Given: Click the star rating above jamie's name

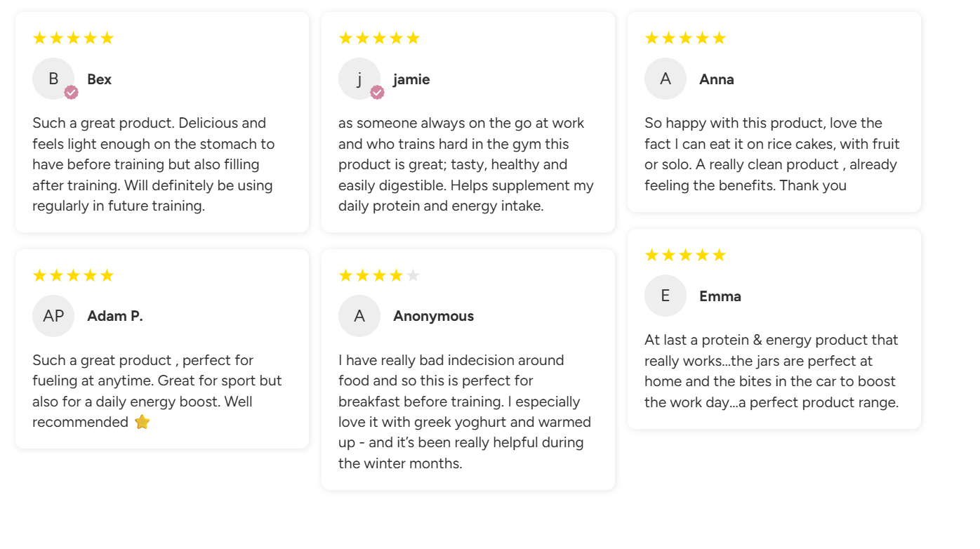Looking at the screenshot, I should point(379,38).
